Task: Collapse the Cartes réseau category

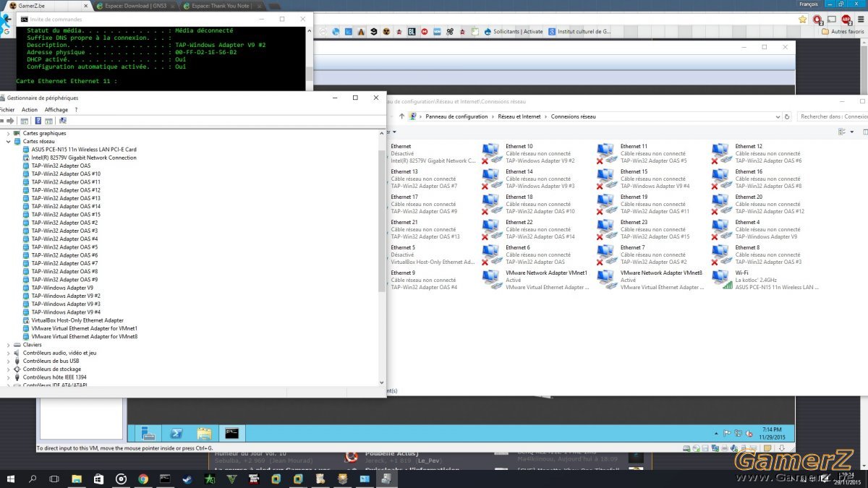Action: [x=9, y=142]
